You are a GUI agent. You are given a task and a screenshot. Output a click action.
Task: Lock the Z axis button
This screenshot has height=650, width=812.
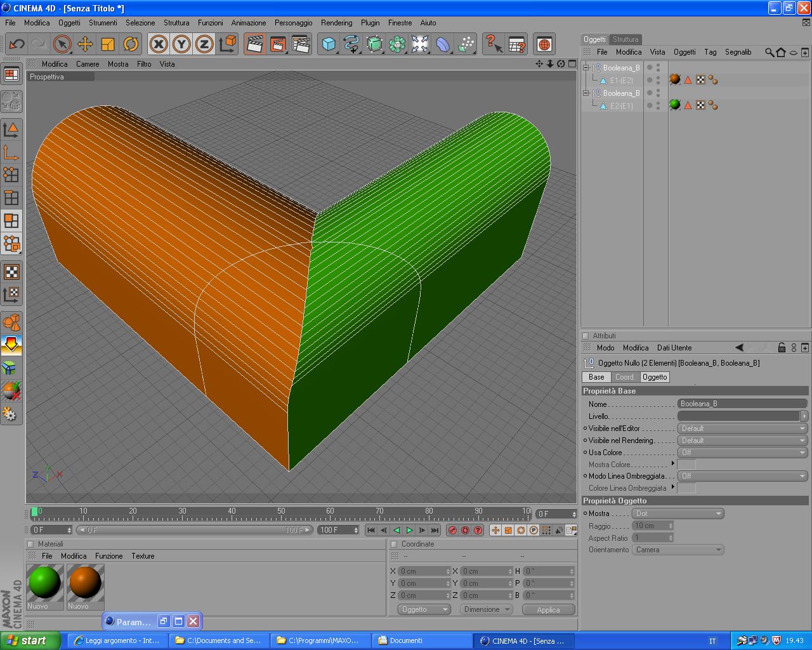coord(204,44)
